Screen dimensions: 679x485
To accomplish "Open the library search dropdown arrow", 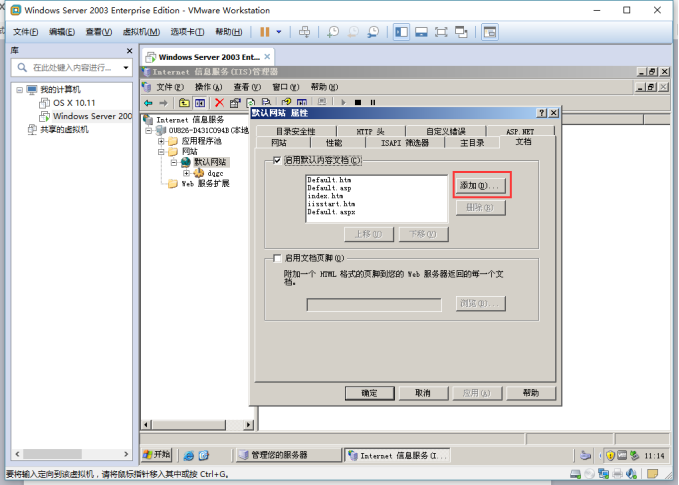I will [126, 68].
